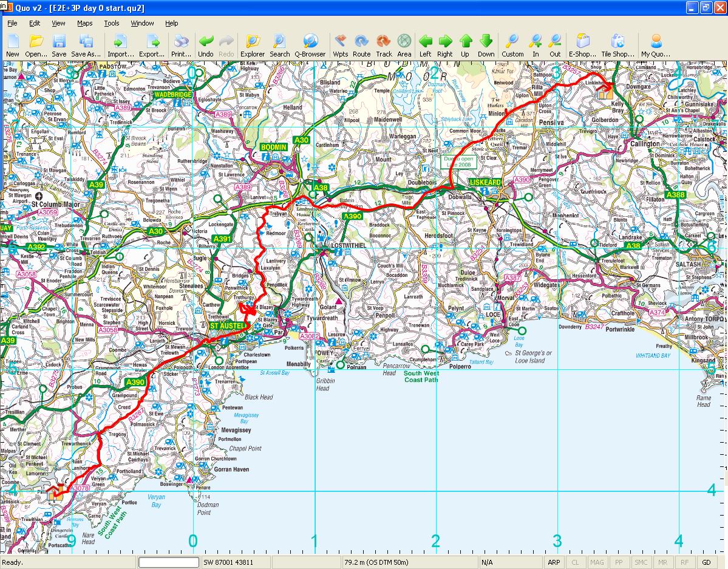Open the Tools menu

pos(112,23)
